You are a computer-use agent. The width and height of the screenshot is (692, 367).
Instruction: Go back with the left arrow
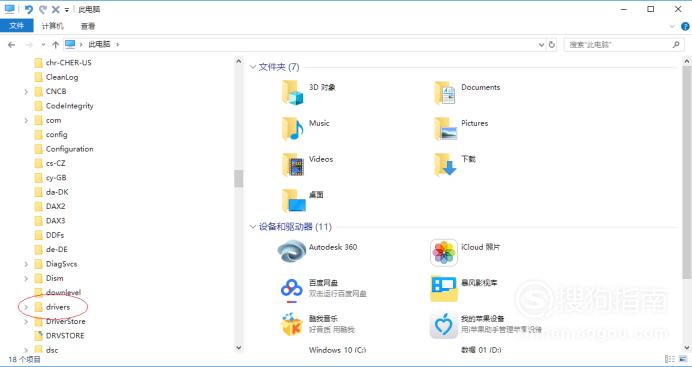tap(11, 45)
